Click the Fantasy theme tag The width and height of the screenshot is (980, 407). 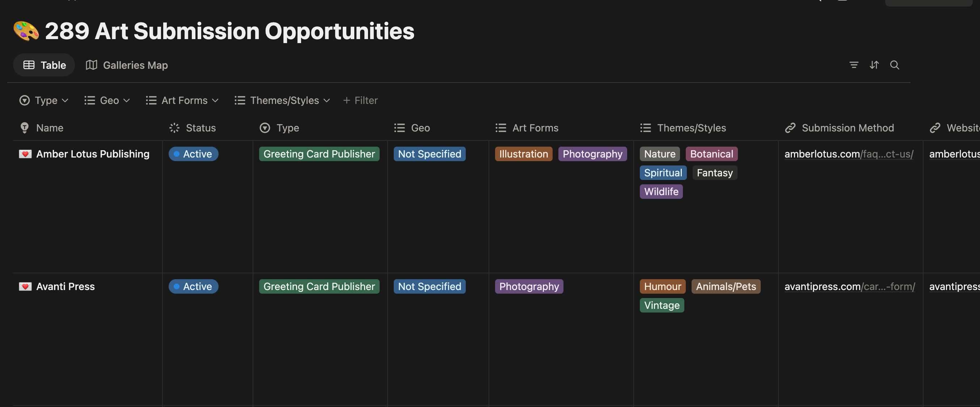(x=714, y=173)
